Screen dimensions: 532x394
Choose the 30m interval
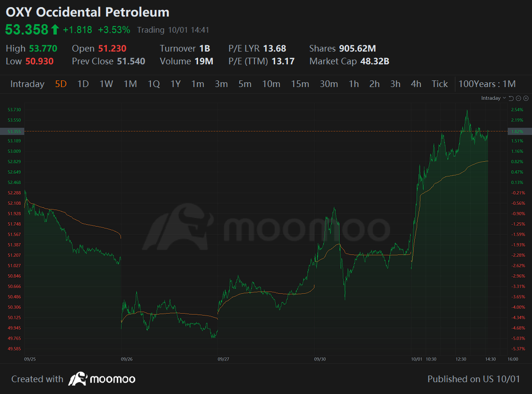click(x=329, y=84)
